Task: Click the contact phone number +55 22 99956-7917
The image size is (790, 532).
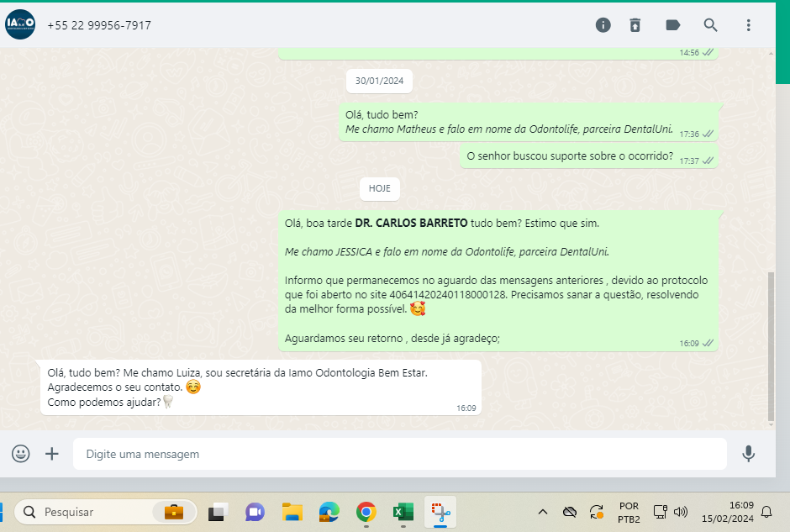Action: pos(99,25)
